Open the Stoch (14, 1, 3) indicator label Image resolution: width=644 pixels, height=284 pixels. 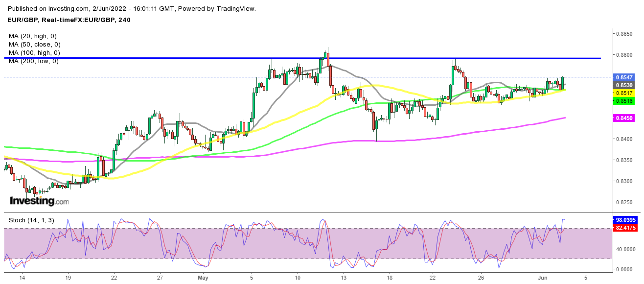coord(31,220)
